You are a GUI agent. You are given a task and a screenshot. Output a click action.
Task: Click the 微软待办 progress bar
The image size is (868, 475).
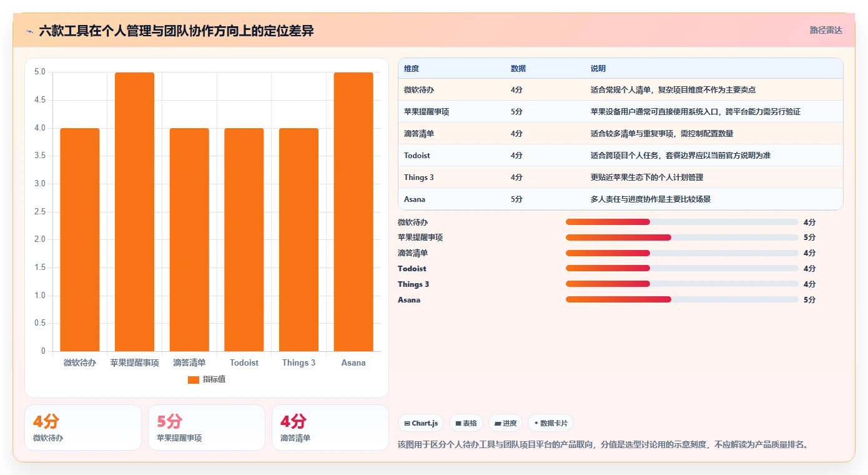point(682,222)
